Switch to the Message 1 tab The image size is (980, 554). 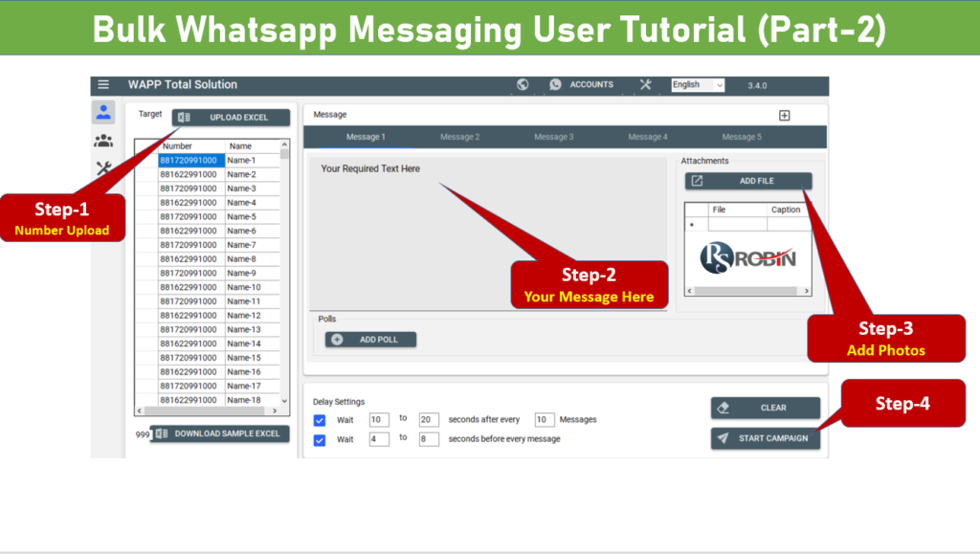point(366,137)
